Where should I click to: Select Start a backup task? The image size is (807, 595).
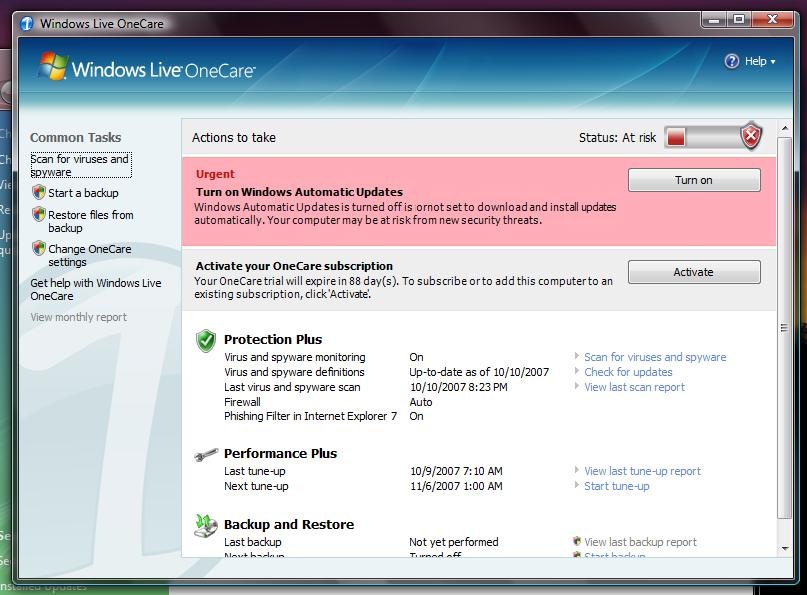pyautogui.click(x=83, y=193)
